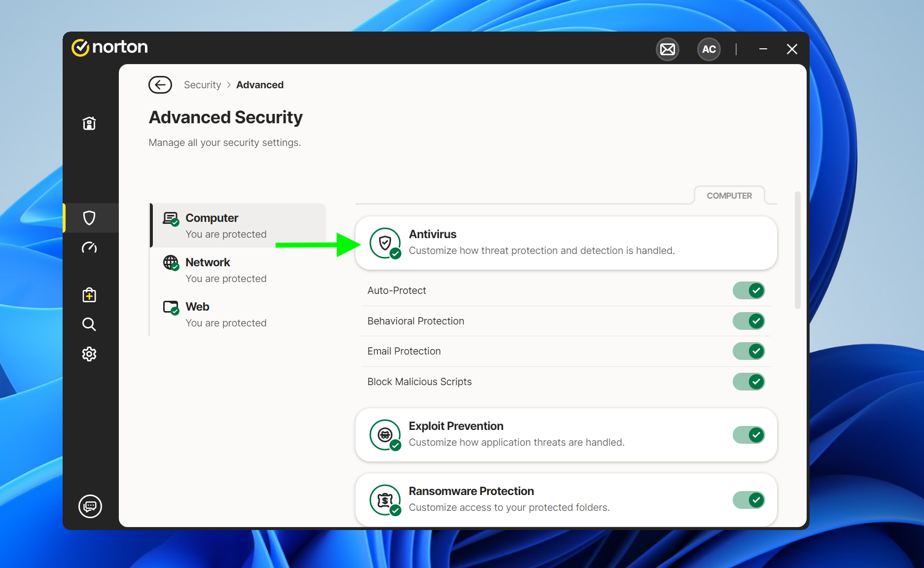
Task: Select the Computer category
Action: coord(238,225)
